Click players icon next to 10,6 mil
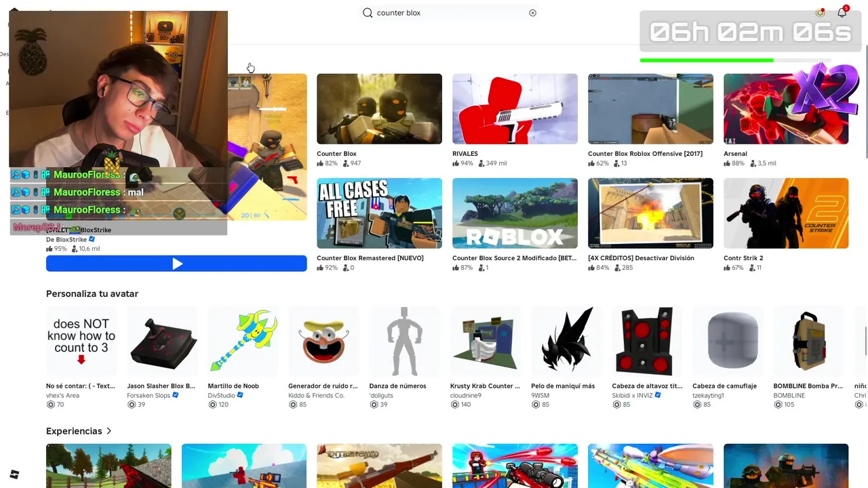 pyautogui.click(x=75, y=249)
